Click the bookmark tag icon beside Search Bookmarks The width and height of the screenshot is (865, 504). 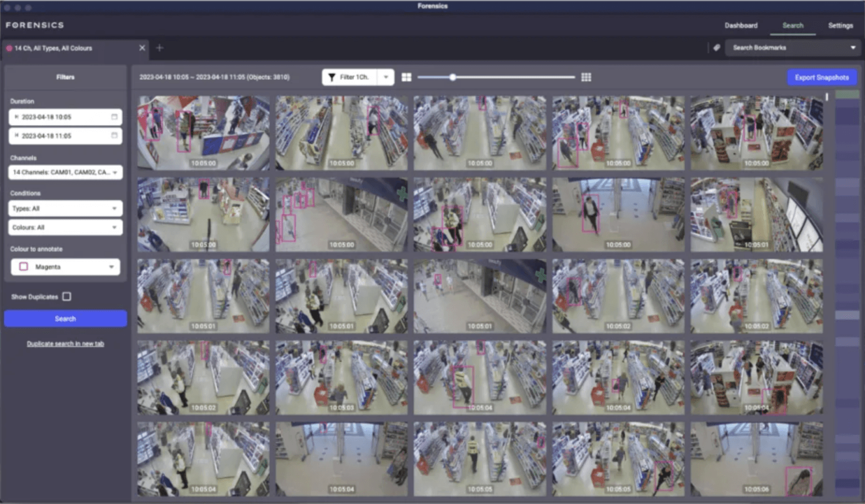[x=716, y=48]
